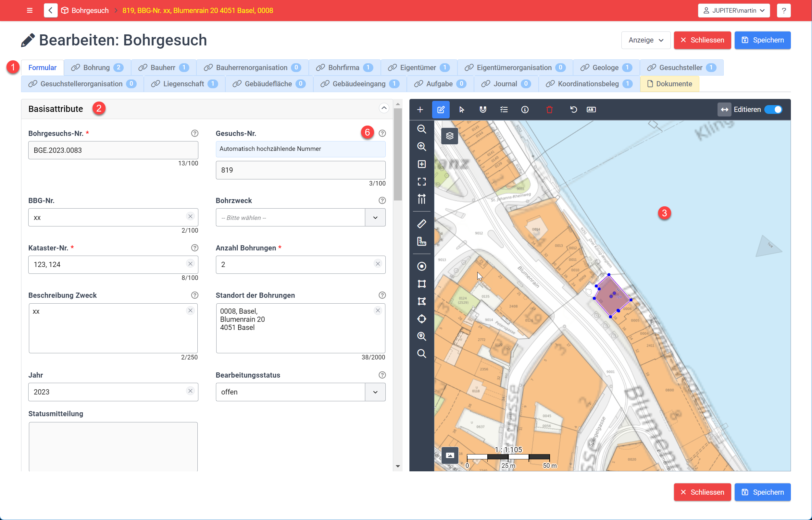
Task: Click the Bohrgesuch breadcrumb link
Action: coord(90,10)
